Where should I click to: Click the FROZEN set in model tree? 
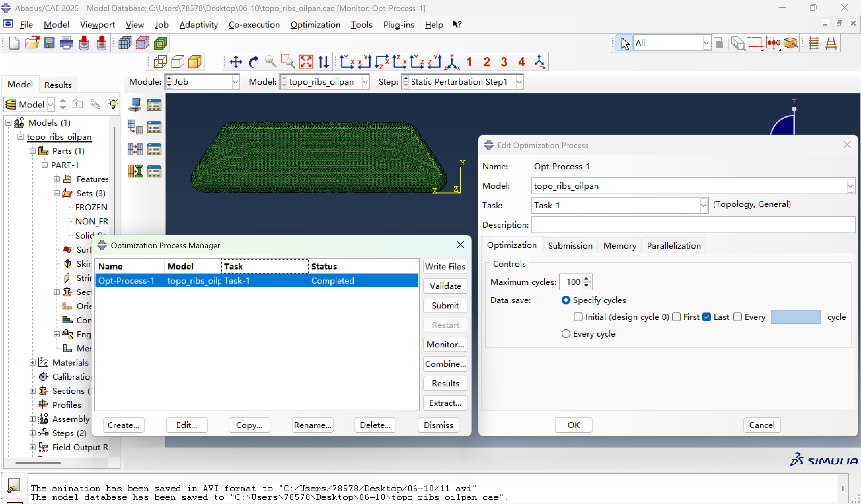click(91, 207)
